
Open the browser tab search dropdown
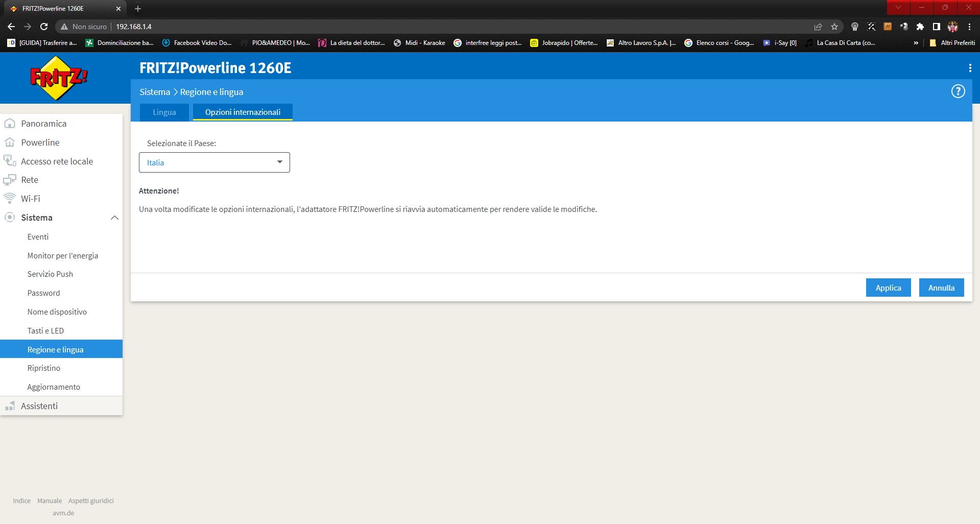coord(898,7)
